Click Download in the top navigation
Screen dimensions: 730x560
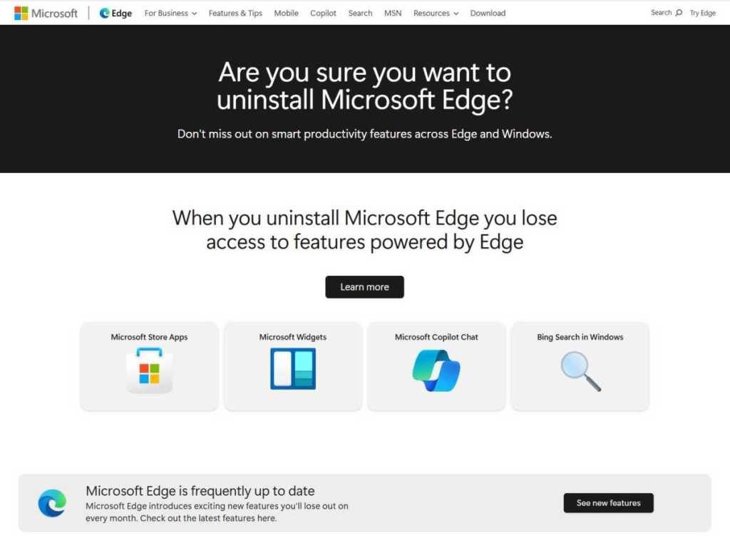pyautogui.click(x=488, y=13)
